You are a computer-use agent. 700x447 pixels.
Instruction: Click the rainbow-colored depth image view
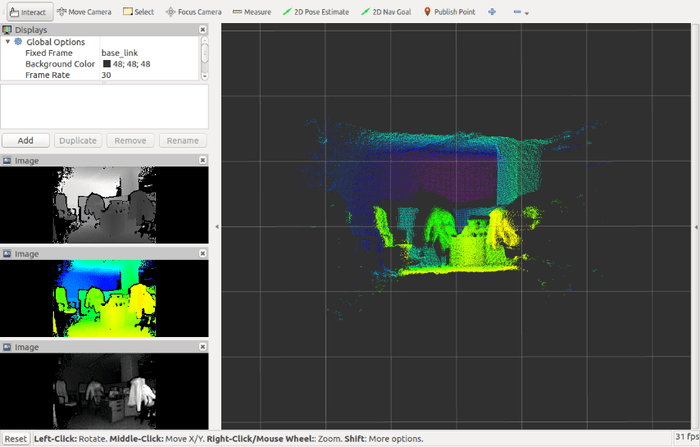tap(105, 297)
